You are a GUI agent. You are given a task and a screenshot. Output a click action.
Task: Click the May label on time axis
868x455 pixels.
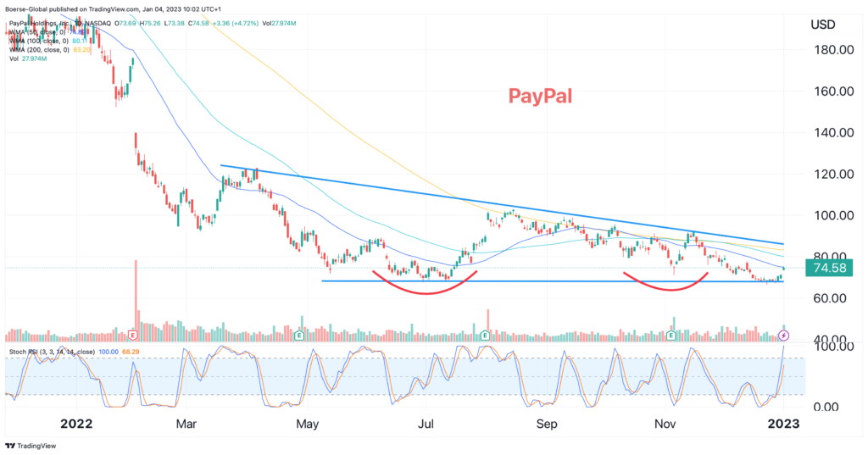307,424
